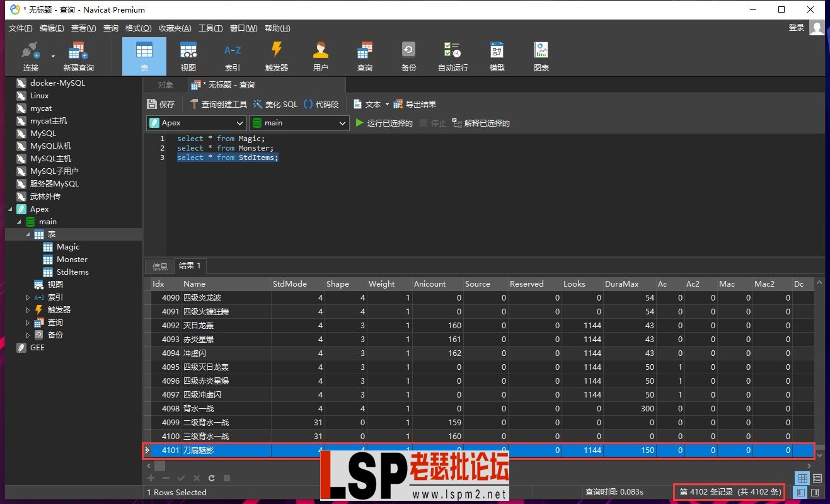
Task: Open the 图表 charts tool
Action: point(541,55)
